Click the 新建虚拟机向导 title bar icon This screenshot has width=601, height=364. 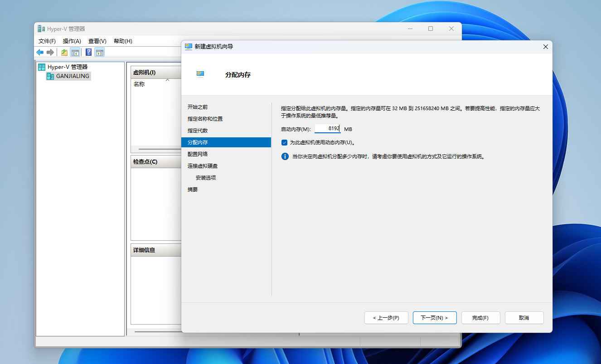click(189, 46)
